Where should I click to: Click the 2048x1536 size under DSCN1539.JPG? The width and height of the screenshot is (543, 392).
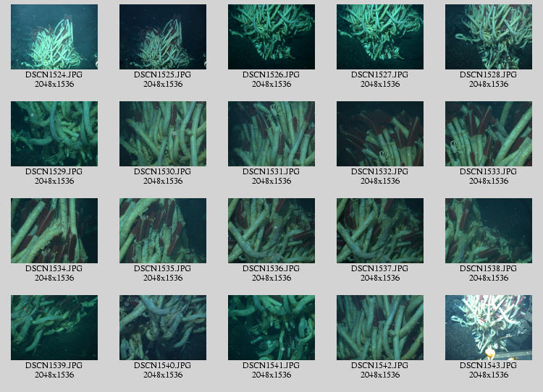coord(54,375)
